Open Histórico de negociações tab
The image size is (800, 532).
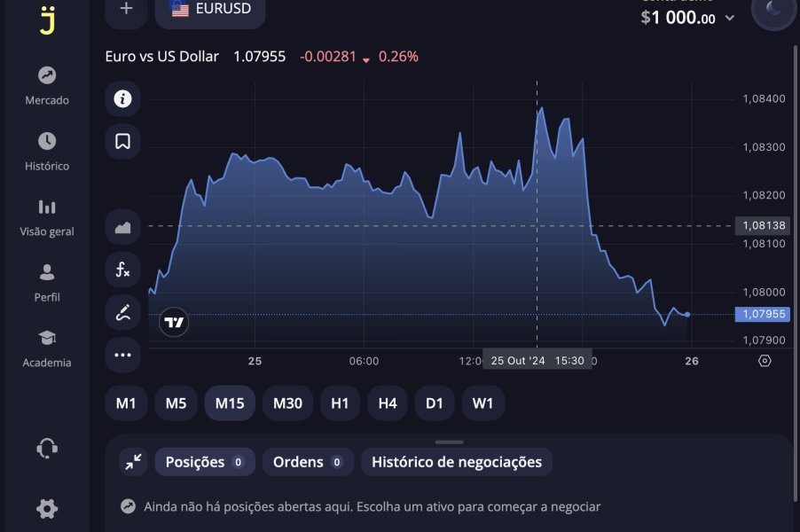pyautogui.click(x=456, y=462)
